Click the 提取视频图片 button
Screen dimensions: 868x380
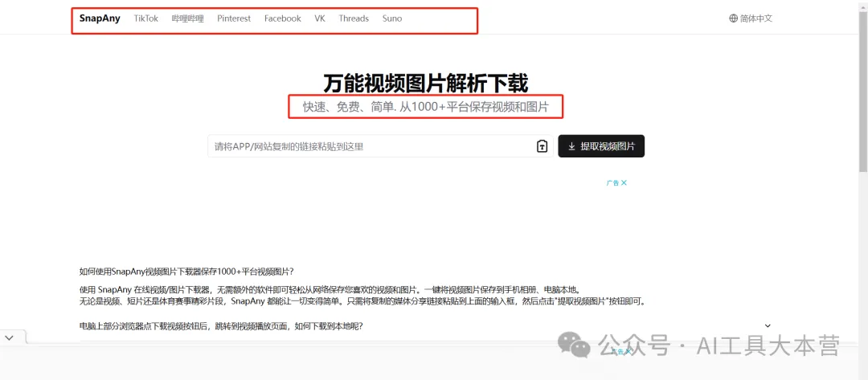601,146
